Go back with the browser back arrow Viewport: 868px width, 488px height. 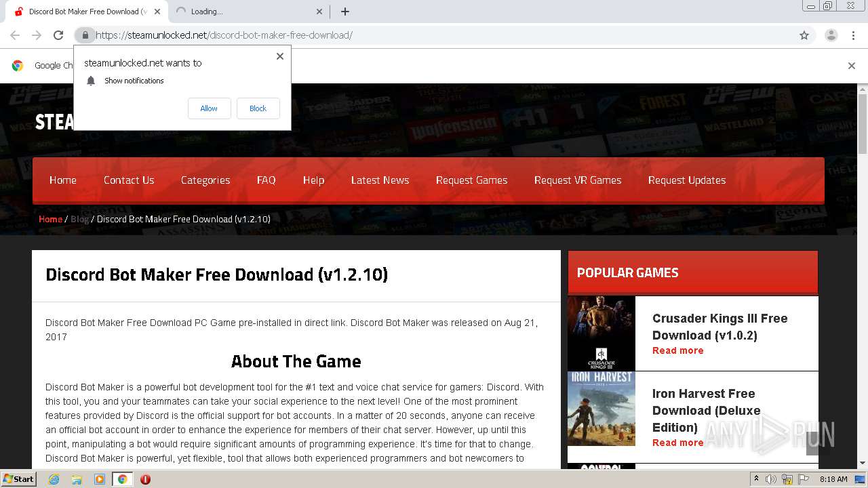[15, 35]
